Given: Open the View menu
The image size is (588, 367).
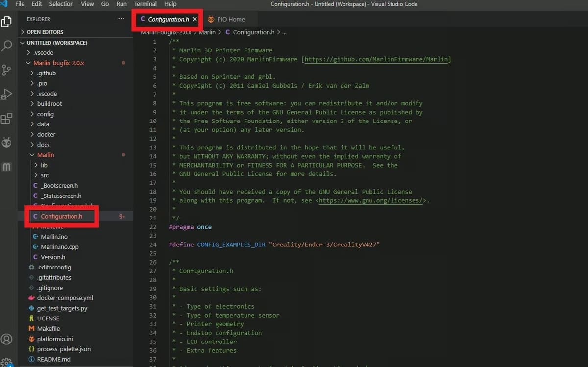Looking at the screenshot, I should click(87, 4).
